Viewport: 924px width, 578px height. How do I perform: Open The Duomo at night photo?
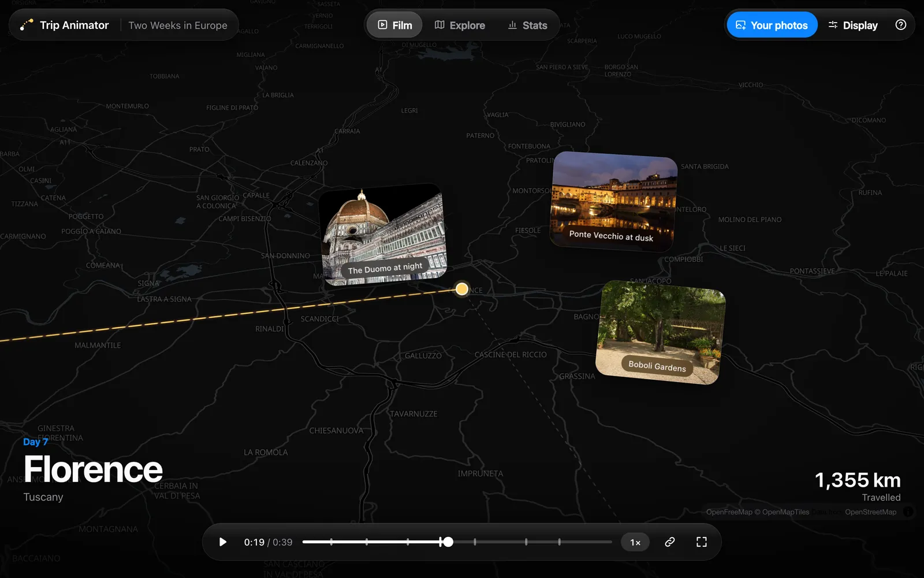pyautogui.click(x=383, y=235)
